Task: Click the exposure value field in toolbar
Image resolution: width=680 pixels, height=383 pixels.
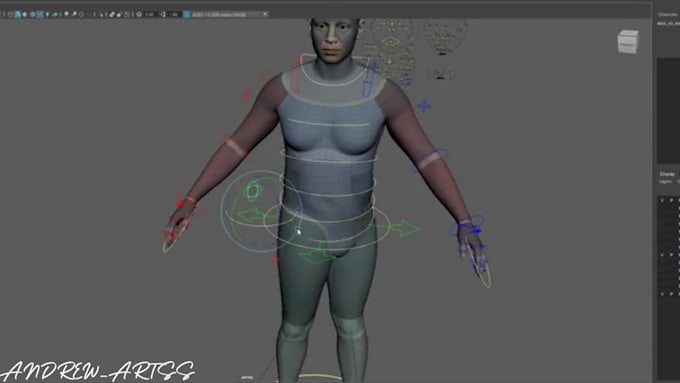Action: [150, 14]
